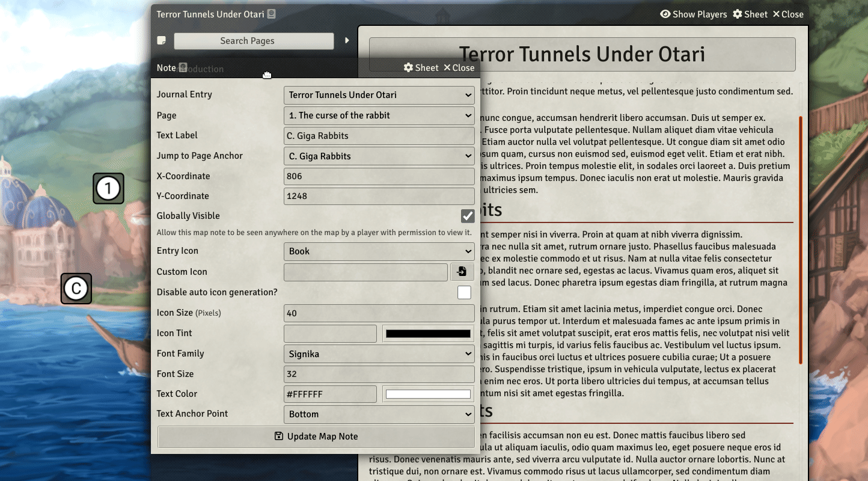Open the Icon Tint black color swatch

coord(428,334)
